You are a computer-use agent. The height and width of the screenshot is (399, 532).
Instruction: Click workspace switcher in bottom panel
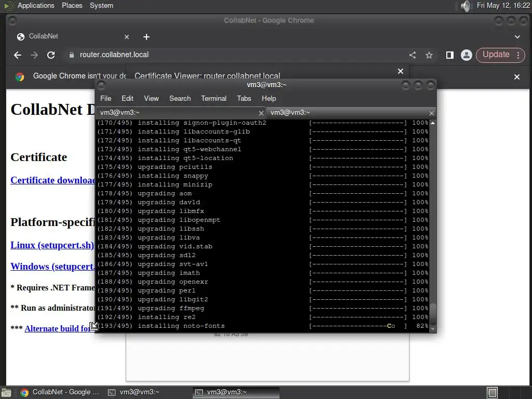pos(509,393)
